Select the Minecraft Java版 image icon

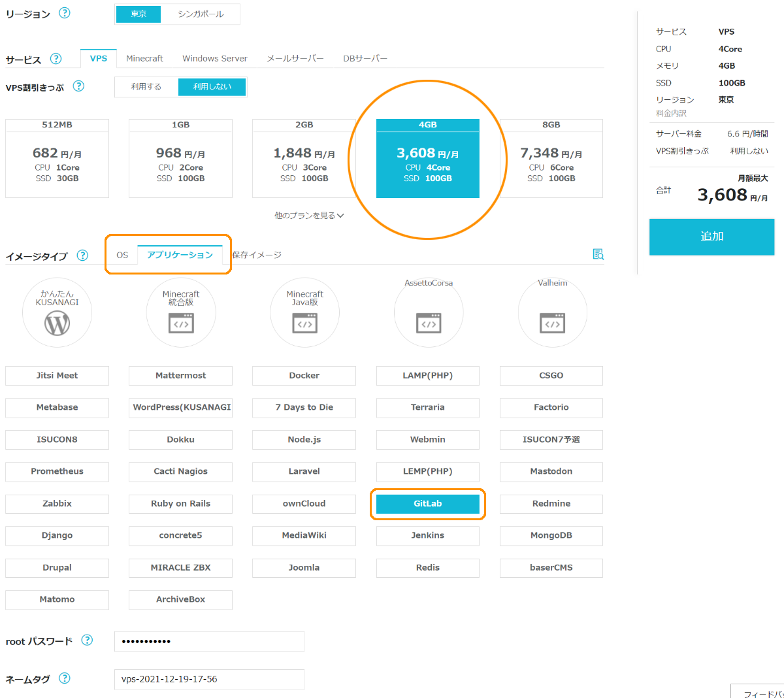click(x=304, y=312)
